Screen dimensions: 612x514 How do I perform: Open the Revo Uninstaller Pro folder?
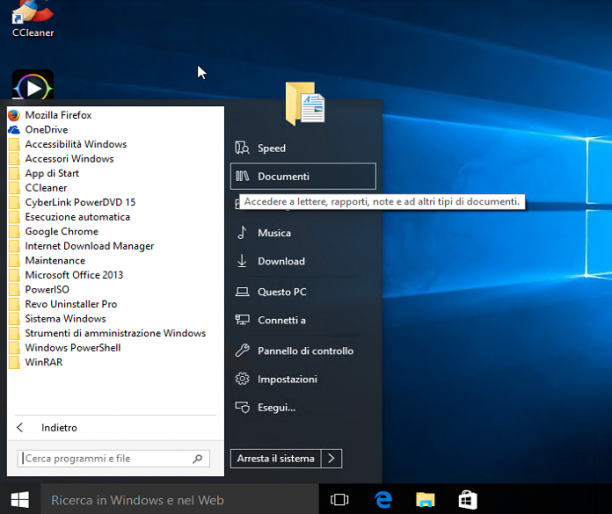(63, 304)
